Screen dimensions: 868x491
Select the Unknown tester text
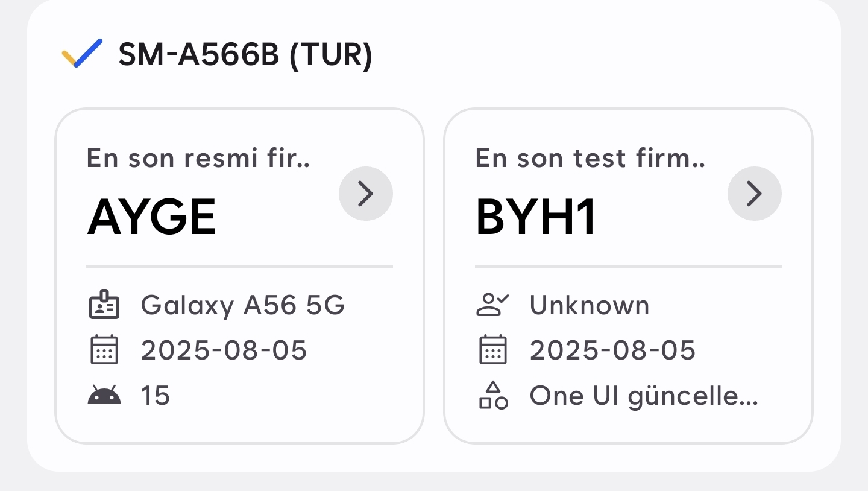(590, 305)
